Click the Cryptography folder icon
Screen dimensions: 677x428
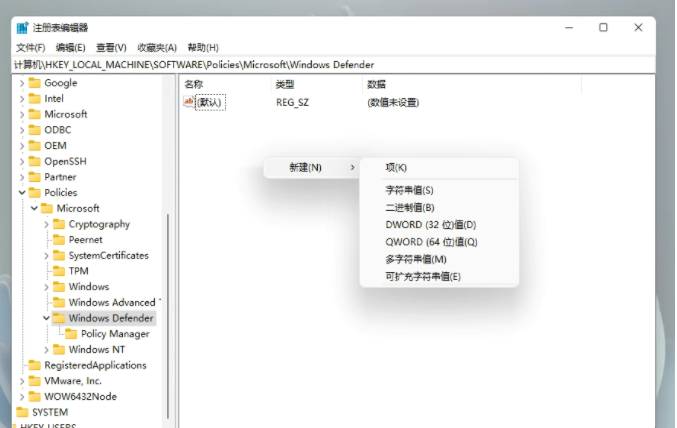pos(59,224)
